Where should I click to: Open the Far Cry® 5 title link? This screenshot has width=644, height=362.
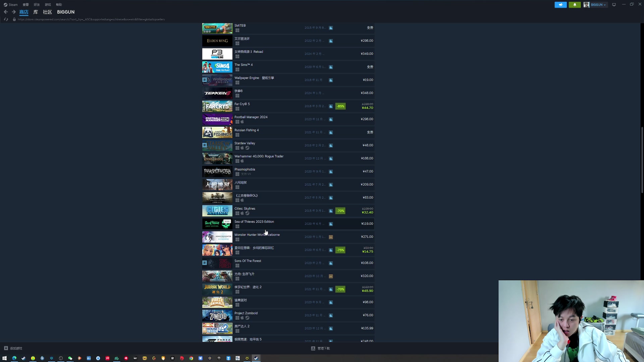(242, 104)
